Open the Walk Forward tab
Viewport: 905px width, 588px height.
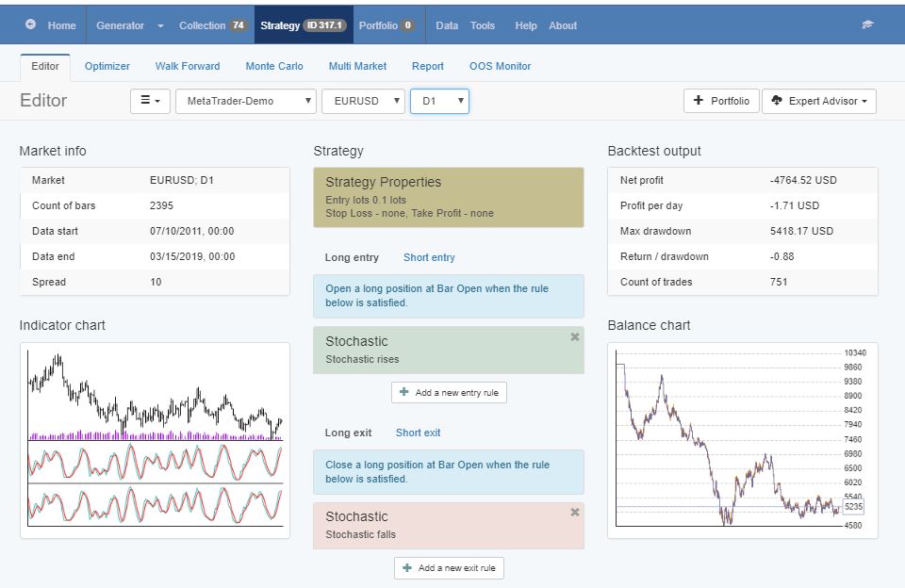(188, 66)
